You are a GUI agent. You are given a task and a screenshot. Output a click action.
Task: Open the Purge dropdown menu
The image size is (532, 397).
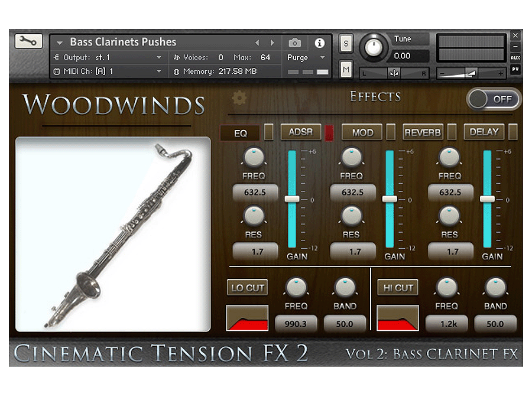pos(322,58)
